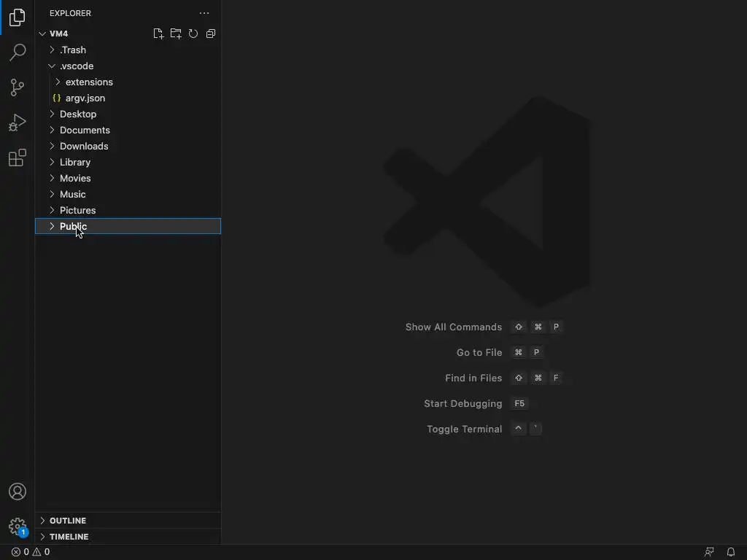Viewport: 747px width, 560px height.
Task: Expand the .Trash folder chevron
Action: tap(52, 50)
